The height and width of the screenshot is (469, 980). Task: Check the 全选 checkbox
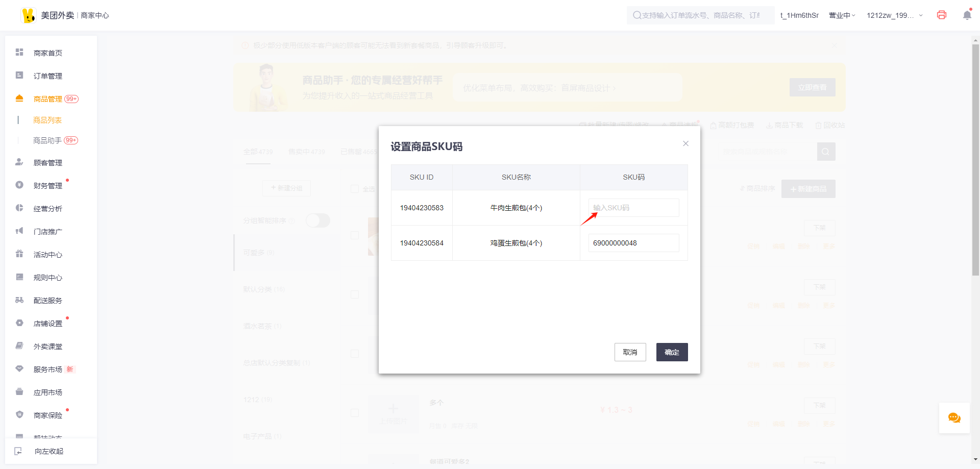[355, 189]
